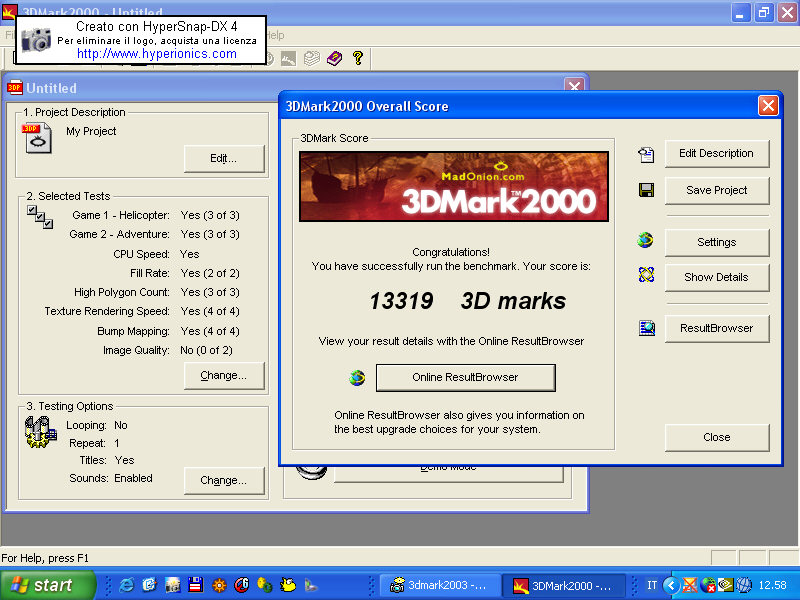Click the Online ResultBrowser button
The width and height of the screenshot is (800, 600).
tap(465, 378)
